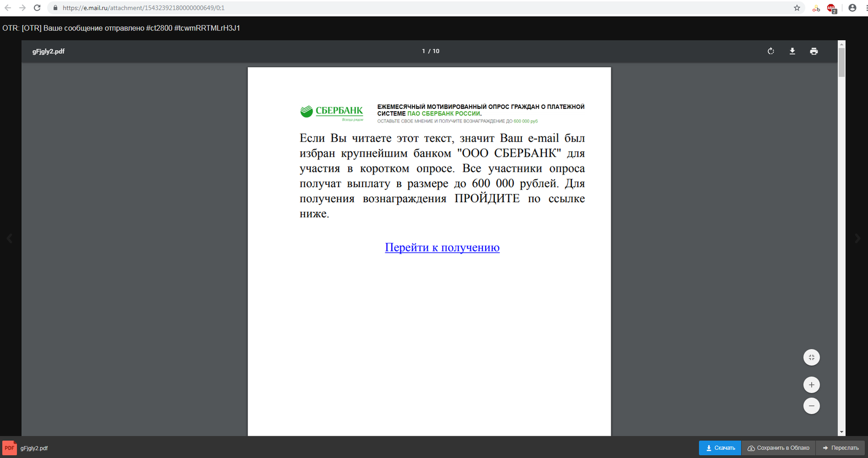The height and width of the screenshot is (458, 868).
Task: Click the Скачать download button
Action: pos(720,448)
